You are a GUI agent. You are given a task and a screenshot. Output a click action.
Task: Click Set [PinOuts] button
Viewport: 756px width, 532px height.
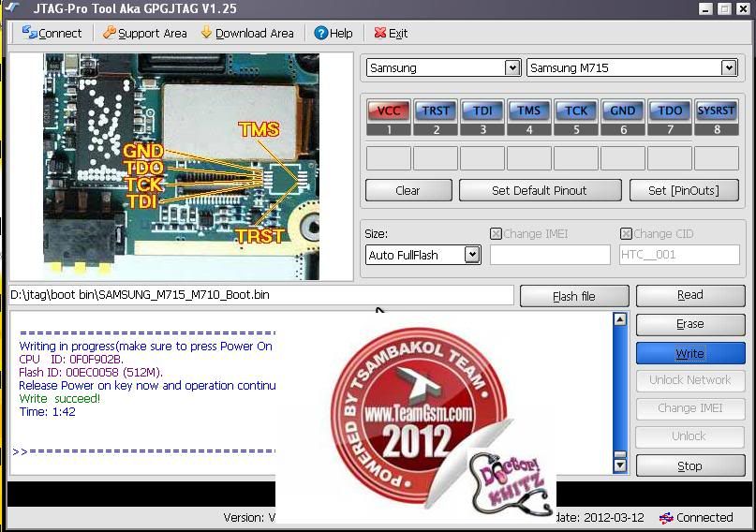(684, 190)
